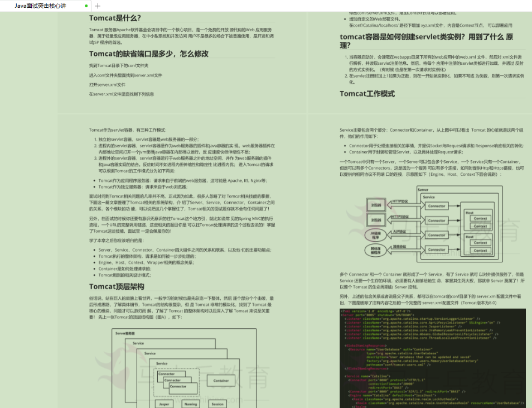The width and height of the screenshot is (532, 408).
Task: Click line 'Tomcat作为servlet容器，有三种工作模式'
Action: [x=128, y=130]
